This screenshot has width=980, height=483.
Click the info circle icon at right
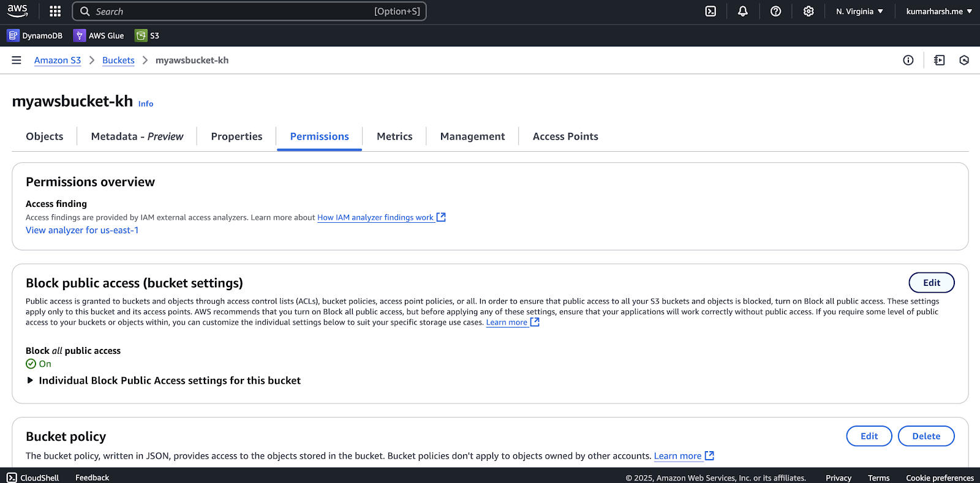pos(908,60)
